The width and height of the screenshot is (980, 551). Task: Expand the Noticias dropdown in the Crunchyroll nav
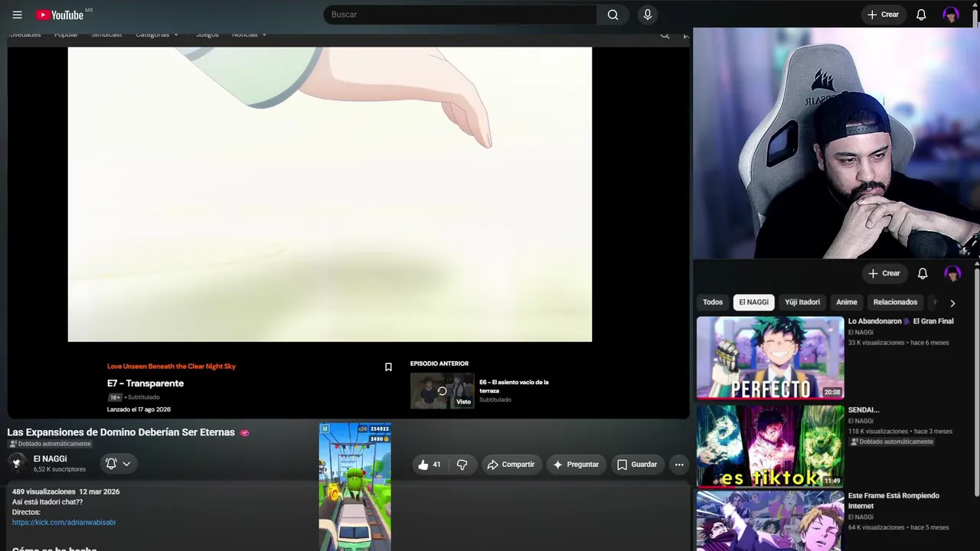(x=250, y=34)
